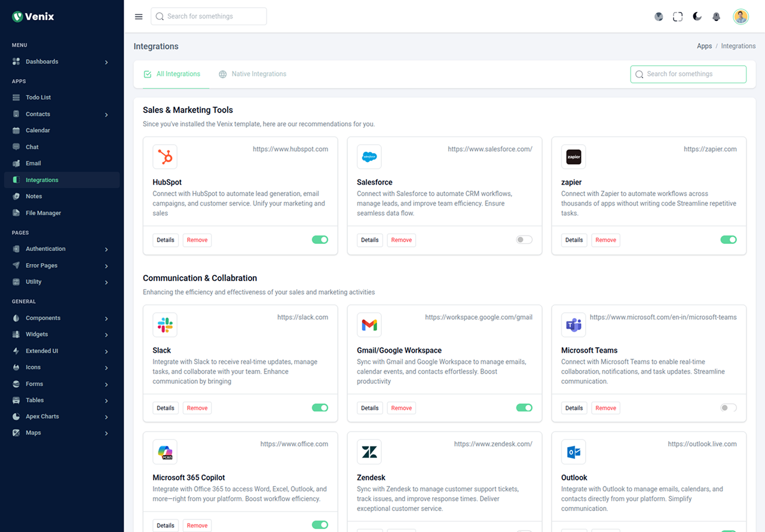This screenshot has height=532, width=765.
Task: Remove the Gmail/Google Workspace integration
Action: click(x=401, y=408)
